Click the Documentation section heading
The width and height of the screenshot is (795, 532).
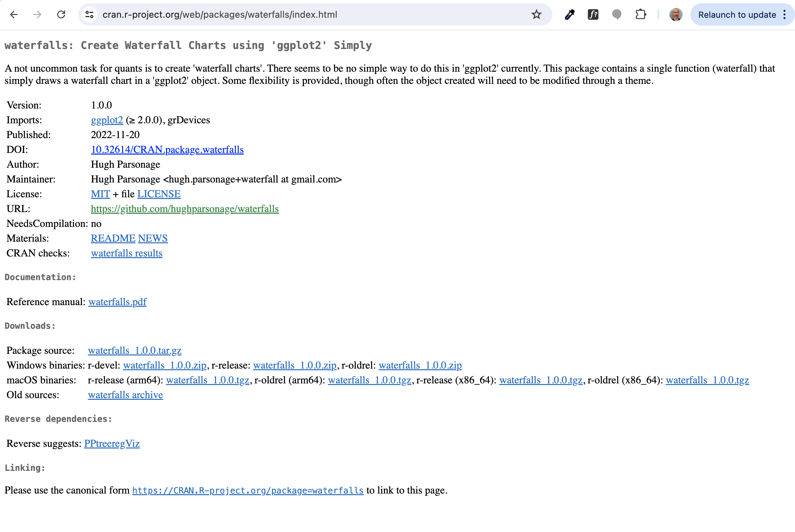click(40, 277)
